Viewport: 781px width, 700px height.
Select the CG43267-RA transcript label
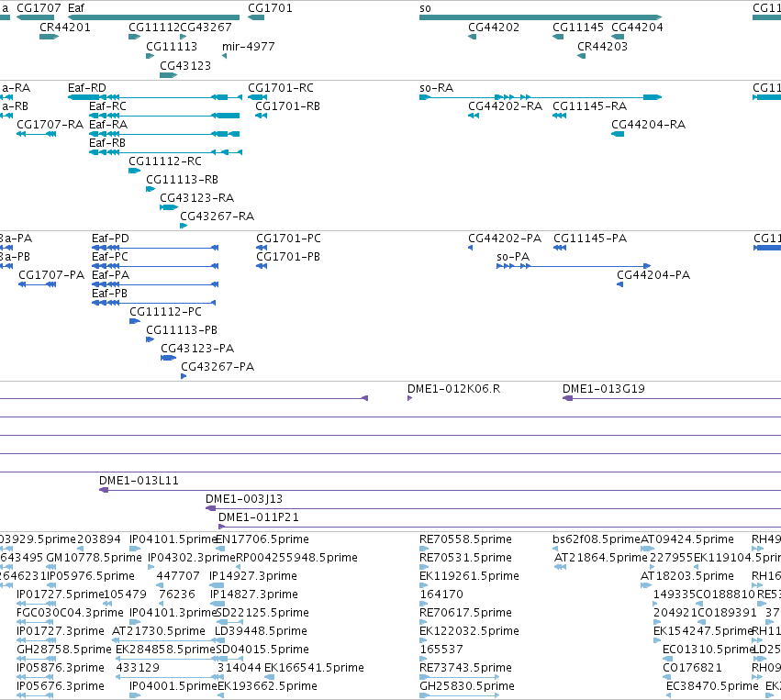pyautogui.click(x=218, y=217)
